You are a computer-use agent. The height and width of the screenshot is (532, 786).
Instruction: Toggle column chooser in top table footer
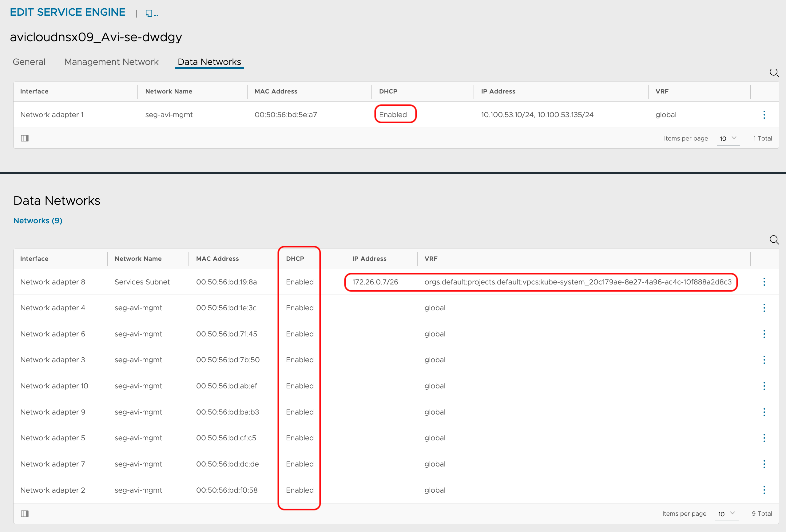(x=25, y=138)
